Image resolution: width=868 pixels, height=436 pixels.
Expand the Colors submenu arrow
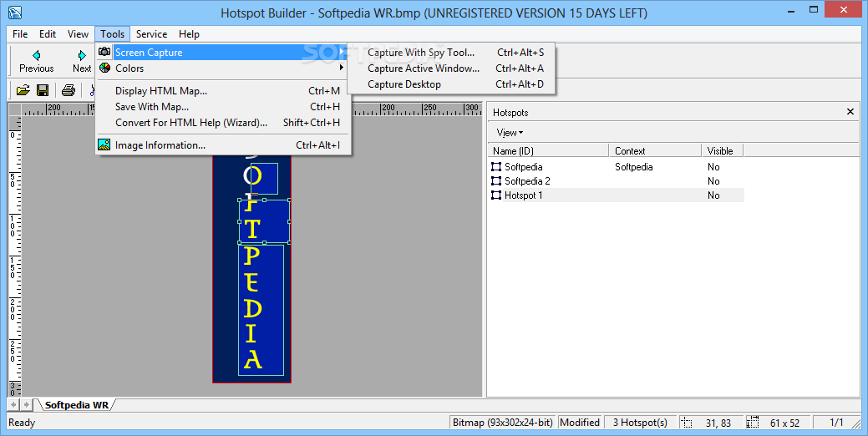coord(343,68)
